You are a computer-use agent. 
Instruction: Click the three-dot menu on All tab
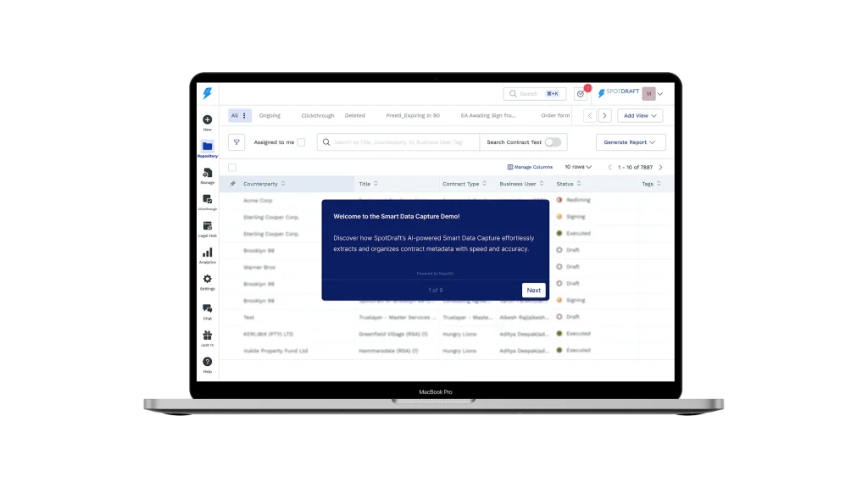coord(244,115)
